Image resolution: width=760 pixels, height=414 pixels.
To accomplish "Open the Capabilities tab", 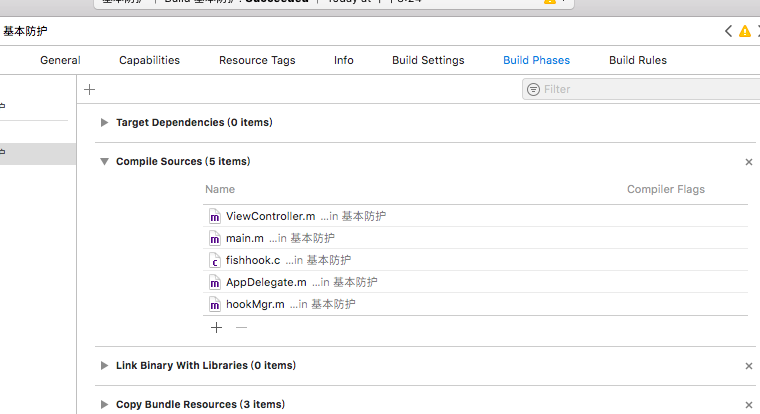I will (x=149, y=60).
